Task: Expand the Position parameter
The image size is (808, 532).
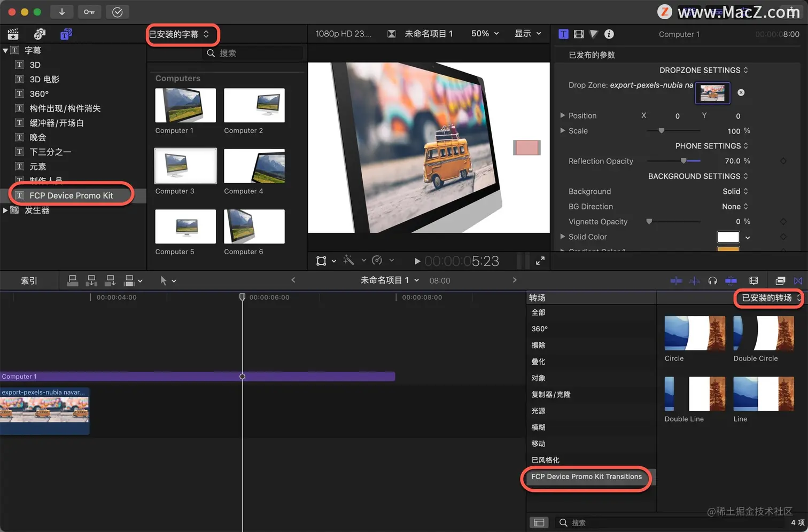Action: point(562,115)
